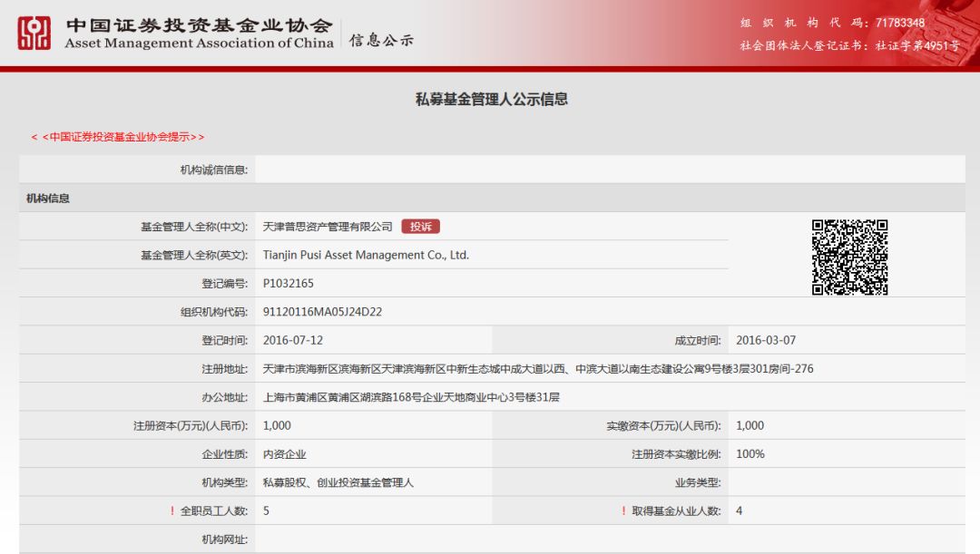Click the 实缴资本(万元)(人民币) label
The image size is (980, 554).
coord(663,425)
